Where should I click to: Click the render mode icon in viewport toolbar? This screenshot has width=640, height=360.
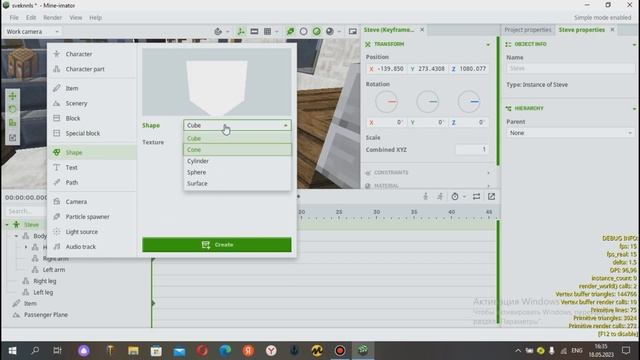tap(218, 31)
